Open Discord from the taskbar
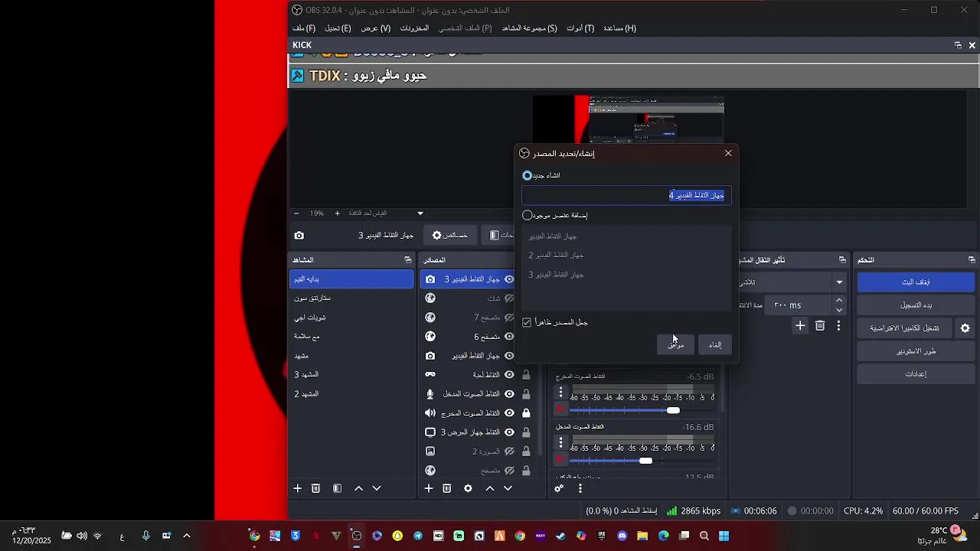This screenshot has width=980, height=551. pyautogui.click(x=622, y=536)
